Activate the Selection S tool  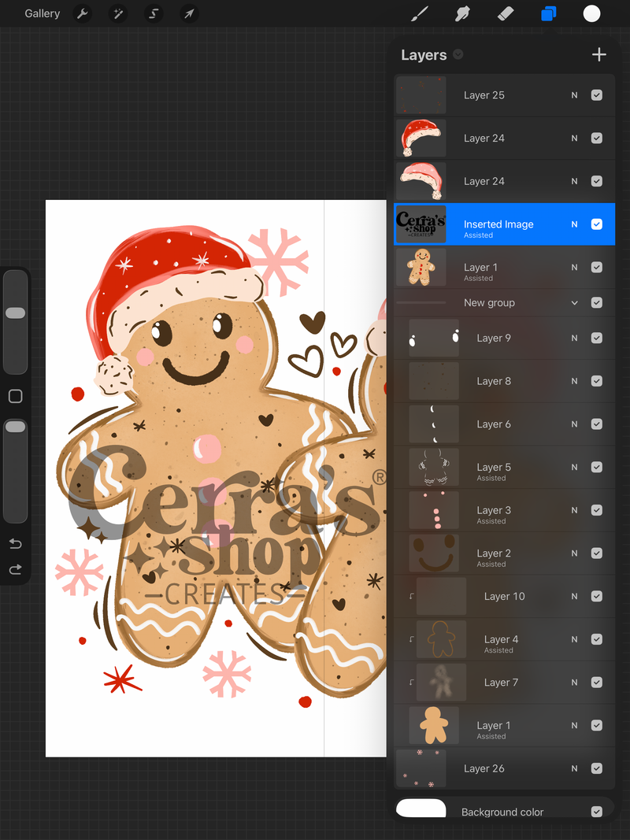pyautogui.click(x=154, y=13)
